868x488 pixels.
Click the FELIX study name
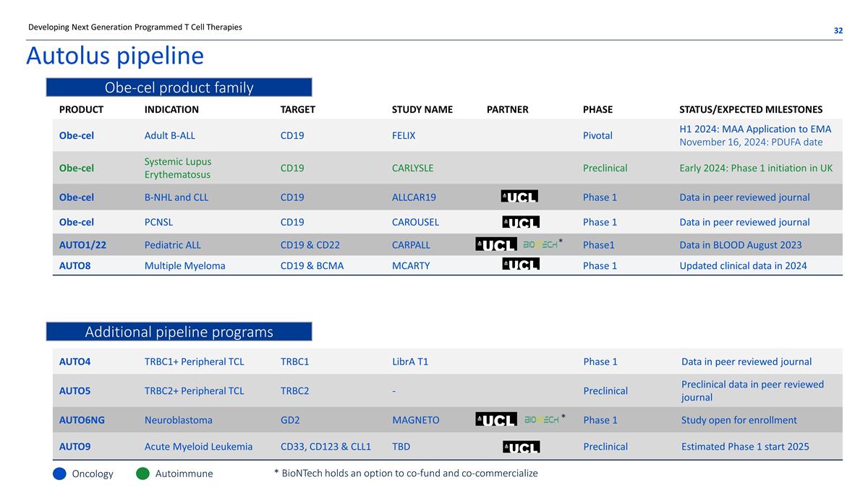pyautogui.click(x=404, y=135)
